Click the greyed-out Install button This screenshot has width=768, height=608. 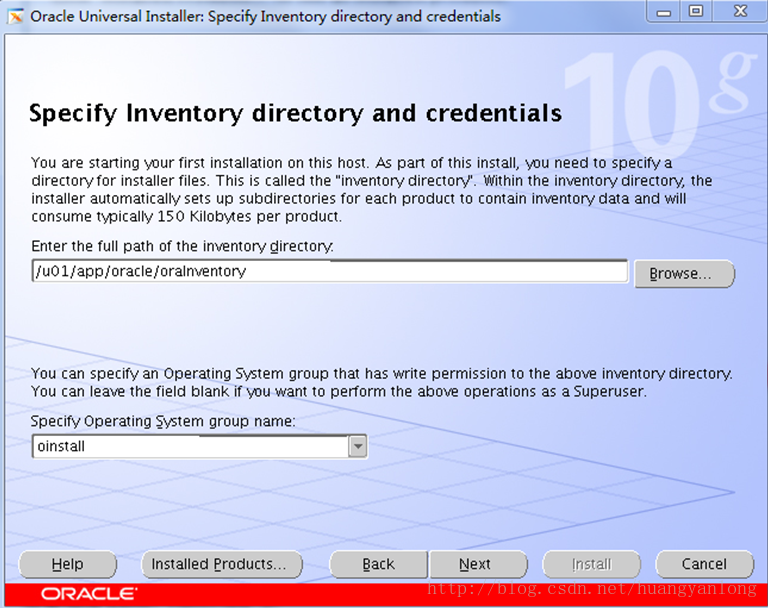coord(592,564)
